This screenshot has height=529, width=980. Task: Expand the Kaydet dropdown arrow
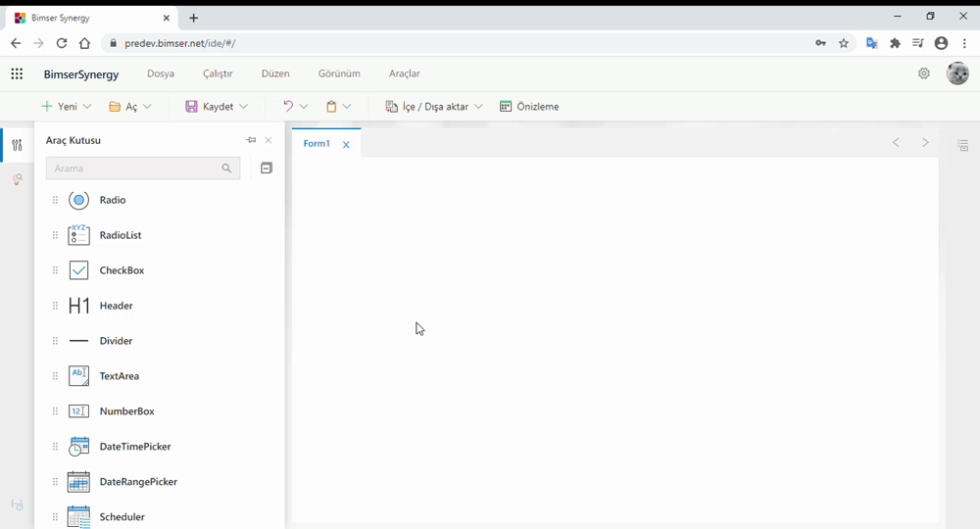coord(244,107)
